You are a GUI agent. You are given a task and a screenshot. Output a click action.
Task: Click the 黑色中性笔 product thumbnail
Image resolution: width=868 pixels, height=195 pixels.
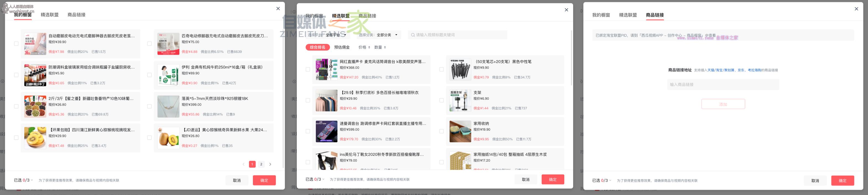pyautogui.click(x=460, y=70)
